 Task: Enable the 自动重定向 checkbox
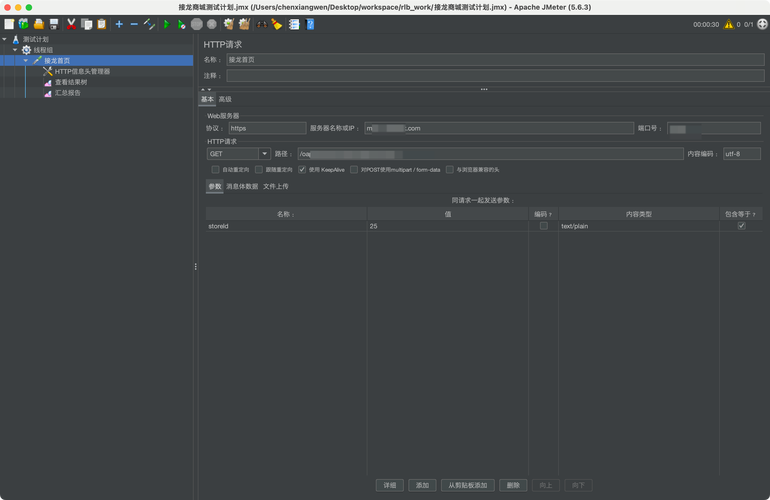pos(215,170)
